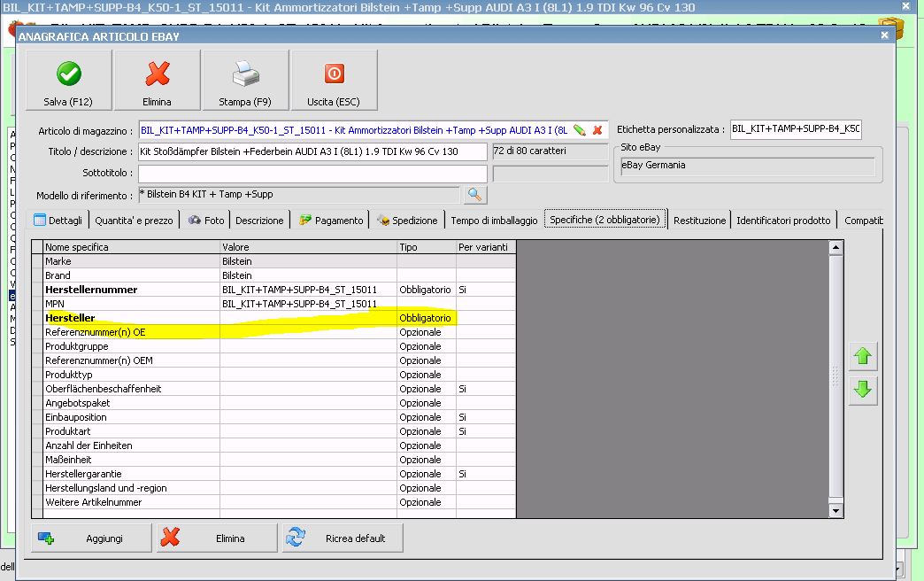
Task: Click the Uscita (ESC) exit button
Action: tap(334, 81)
